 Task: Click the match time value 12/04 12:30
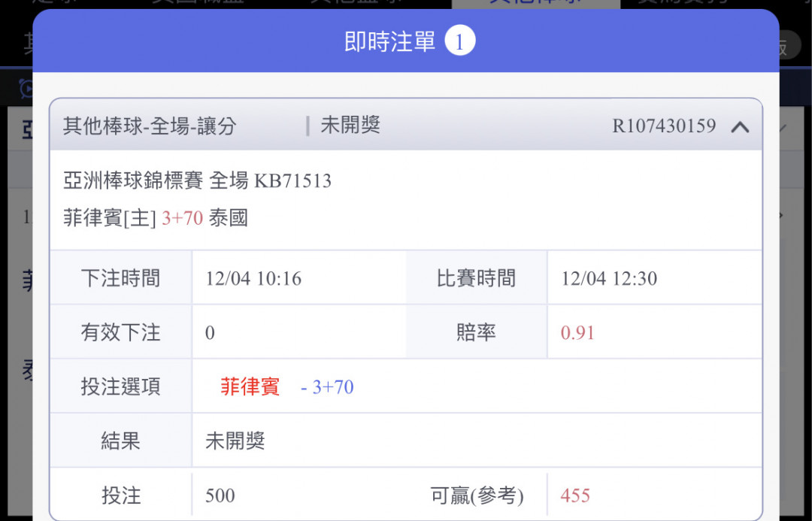609,279
